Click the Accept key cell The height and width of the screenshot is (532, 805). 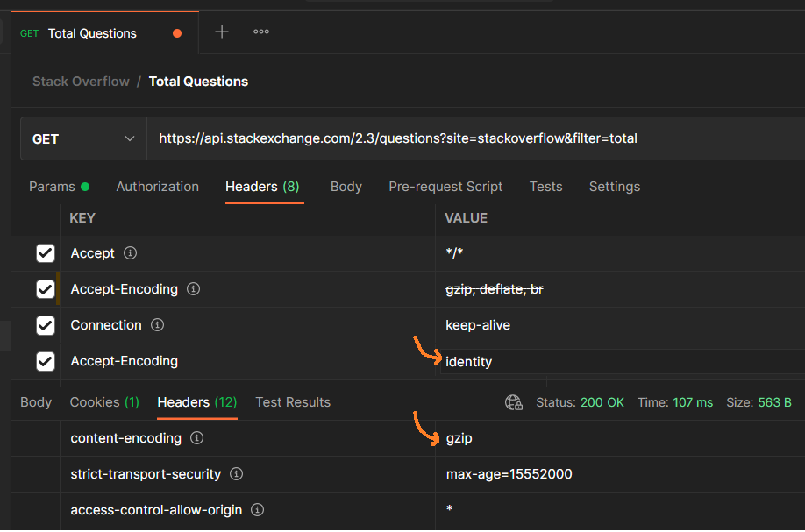[92, 253]
